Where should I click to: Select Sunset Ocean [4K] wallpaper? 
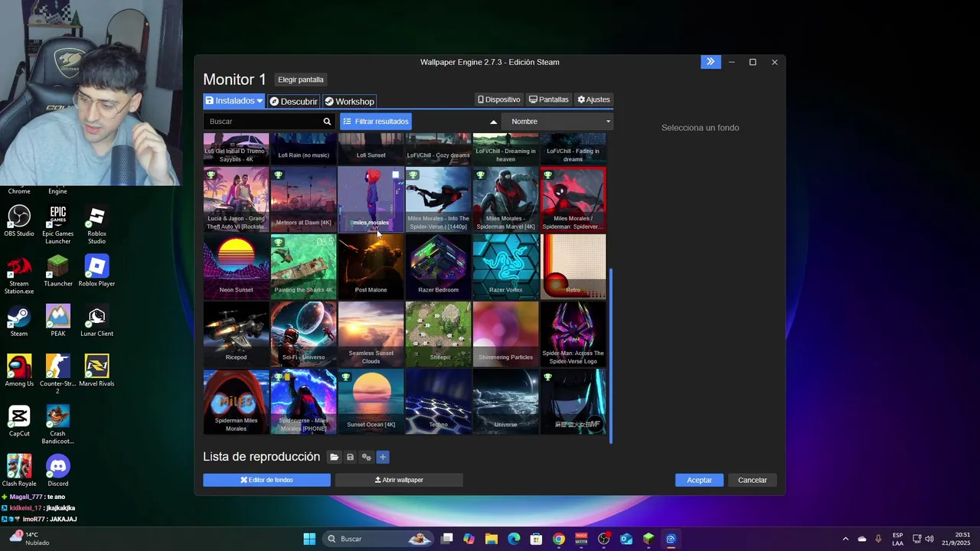tap(371, 401)
